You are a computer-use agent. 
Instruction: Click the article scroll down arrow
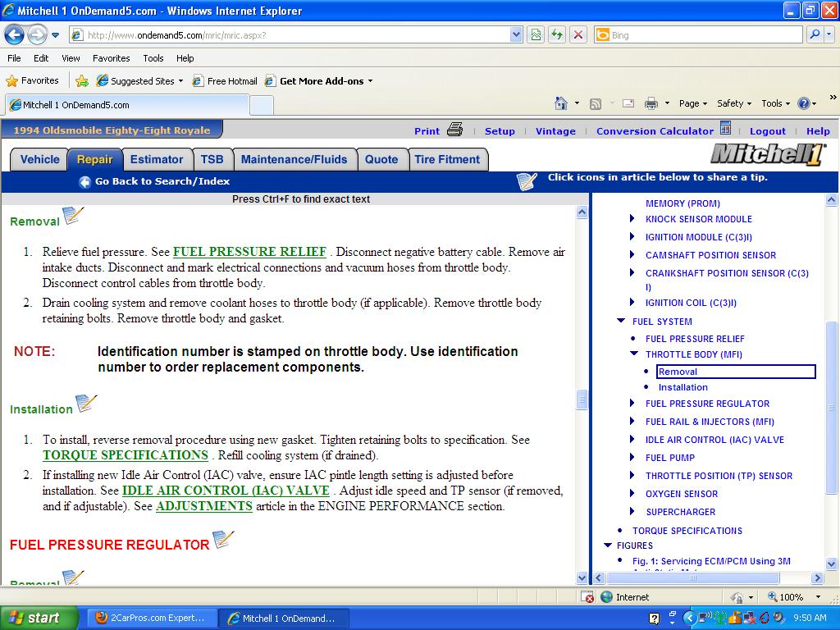pyautogui.click(x=582, y=578)
